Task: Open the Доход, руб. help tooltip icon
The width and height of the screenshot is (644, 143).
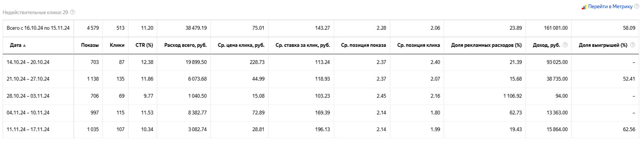Action: coord(565,45)
